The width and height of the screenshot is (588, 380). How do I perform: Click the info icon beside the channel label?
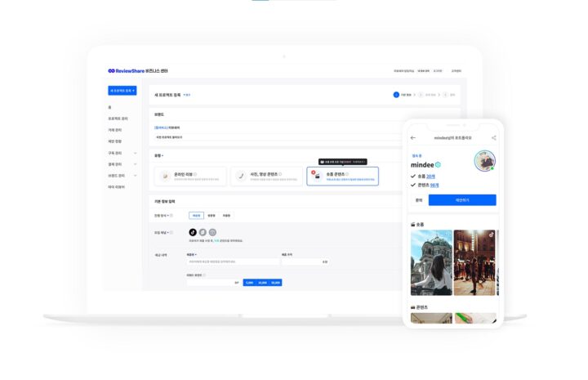click(171, 233)
